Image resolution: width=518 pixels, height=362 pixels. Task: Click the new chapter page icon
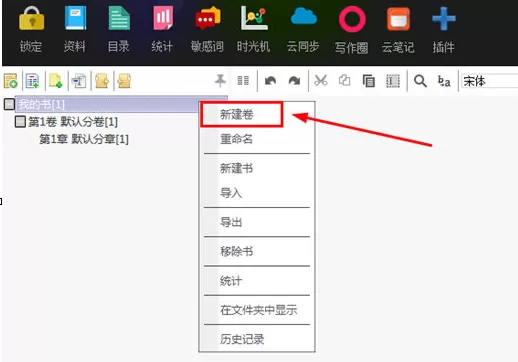tap(56, 81)
